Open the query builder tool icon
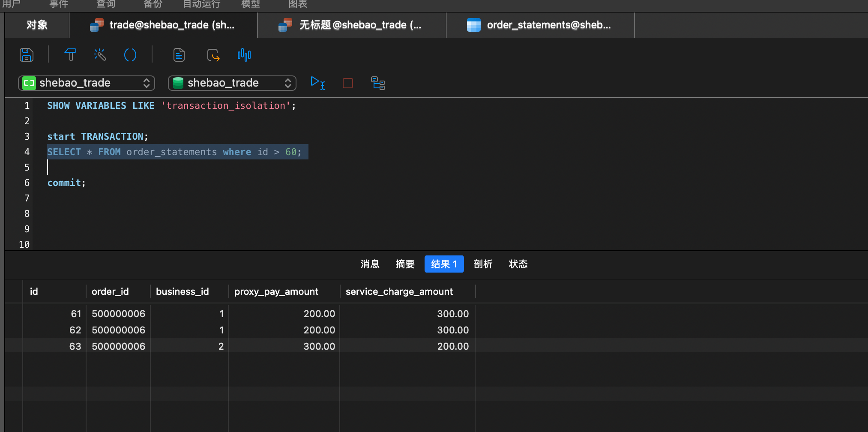The height and width of the screenshot is (432, 868). point(71,55)
